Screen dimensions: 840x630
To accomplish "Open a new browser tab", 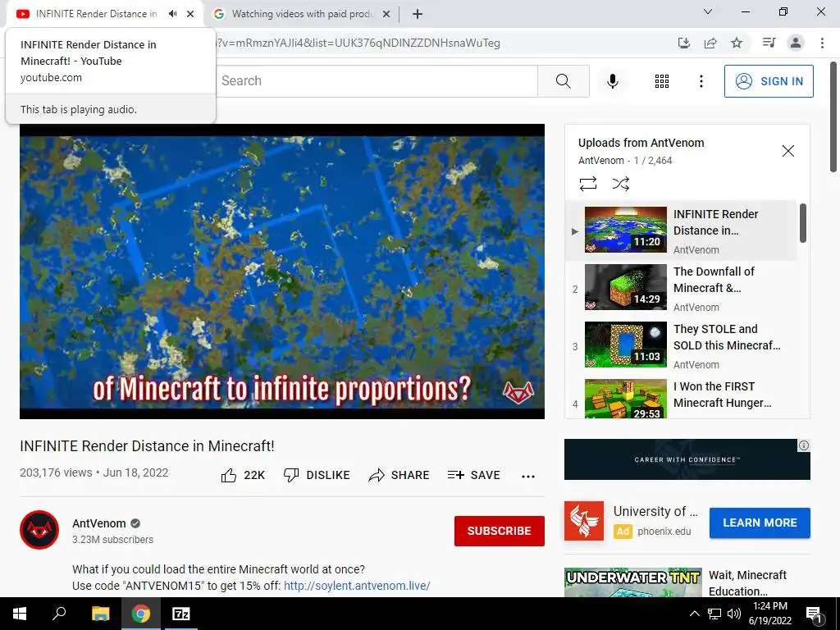I will point(418,14).
